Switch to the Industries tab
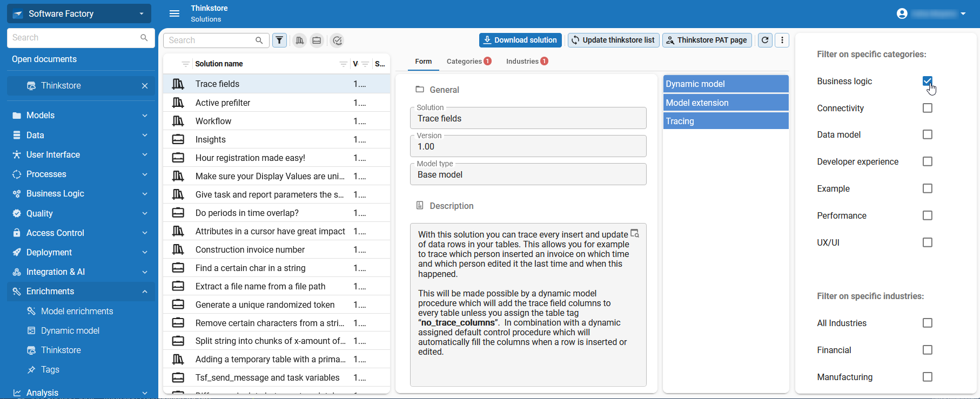 [526, 62]
